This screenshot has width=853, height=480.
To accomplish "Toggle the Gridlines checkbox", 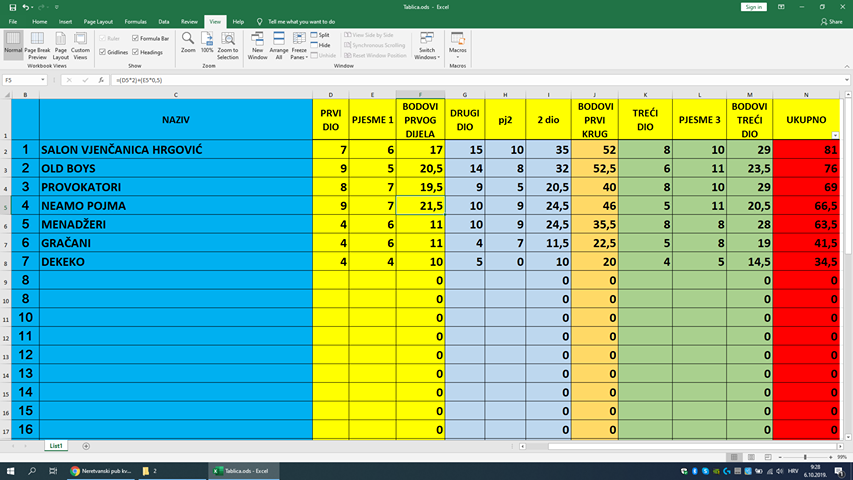I will point(102,52).
